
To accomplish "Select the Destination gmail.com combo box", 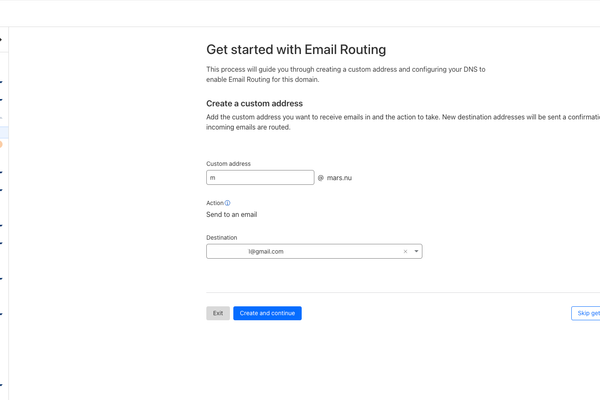I will click(x=300, y=252).
